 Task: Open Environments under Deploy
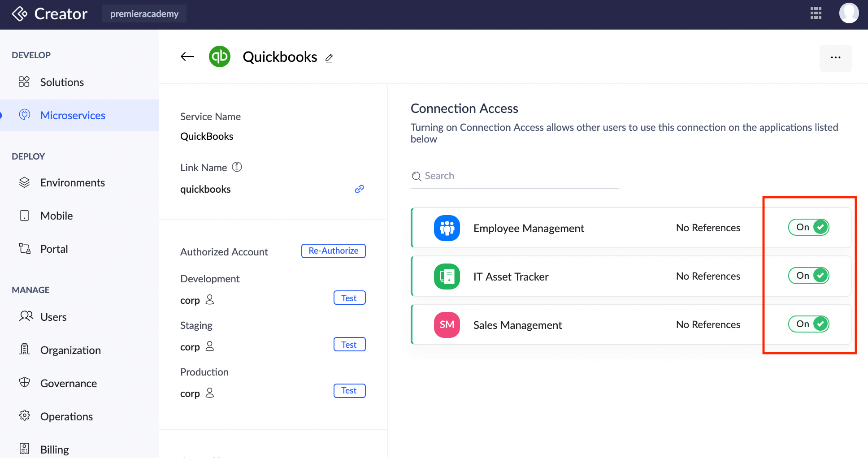pyautogui.click(x=72, y=182)
